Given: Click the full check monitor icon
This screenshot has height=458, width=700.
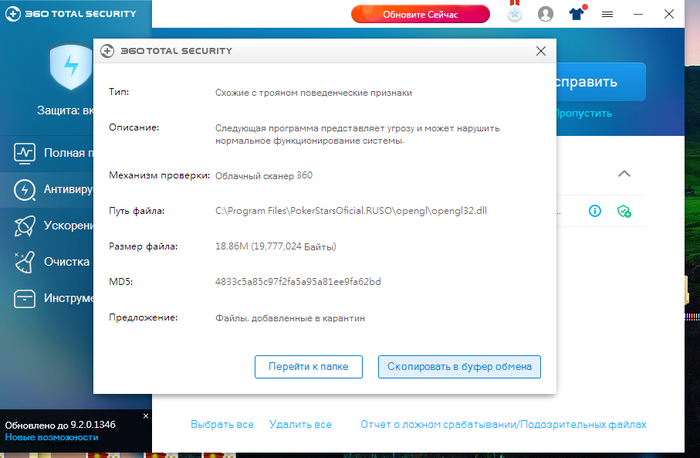Looking at the screenshot, I should click(x=25, y=153).
